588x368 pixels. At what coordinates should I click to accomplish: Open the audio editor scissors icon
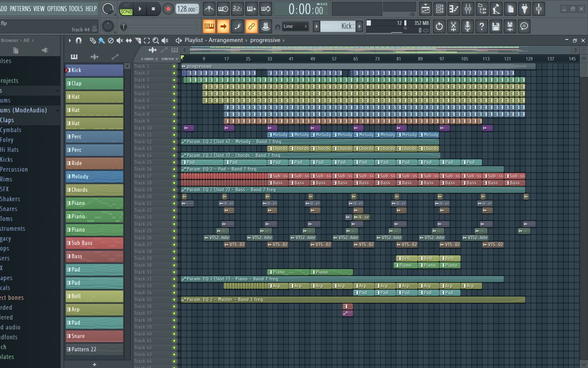pyautogui.click(x=453, y=26)
